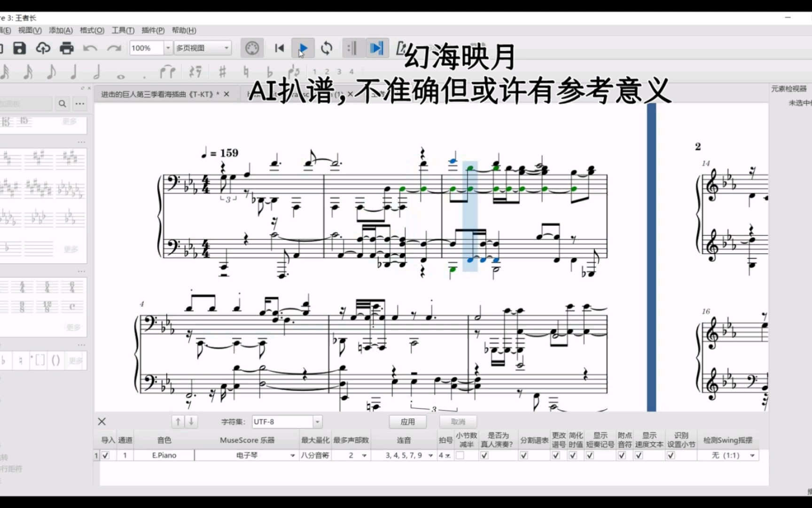Open the Tools (工具) menu
Screen dimensions: 812x508
tap(123, 30)
